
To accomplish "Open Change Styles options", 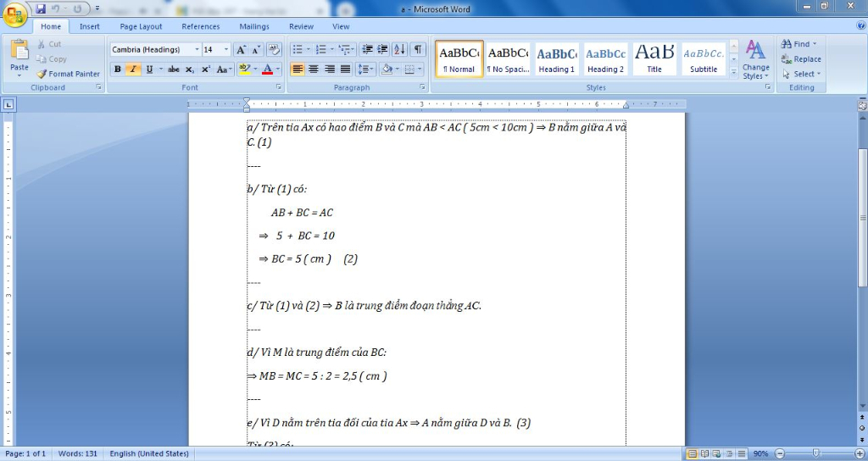I will tap(755, 60).
